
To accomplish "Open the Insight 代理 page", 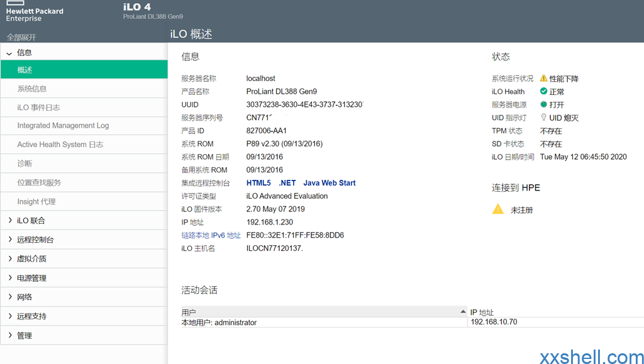I will [x=84, y=202].
